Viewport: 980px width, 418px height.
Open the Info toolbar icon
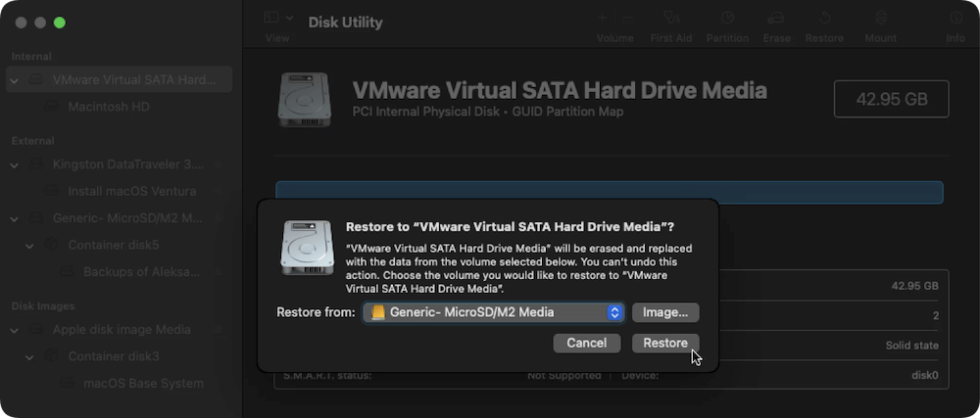coord(955,18)
